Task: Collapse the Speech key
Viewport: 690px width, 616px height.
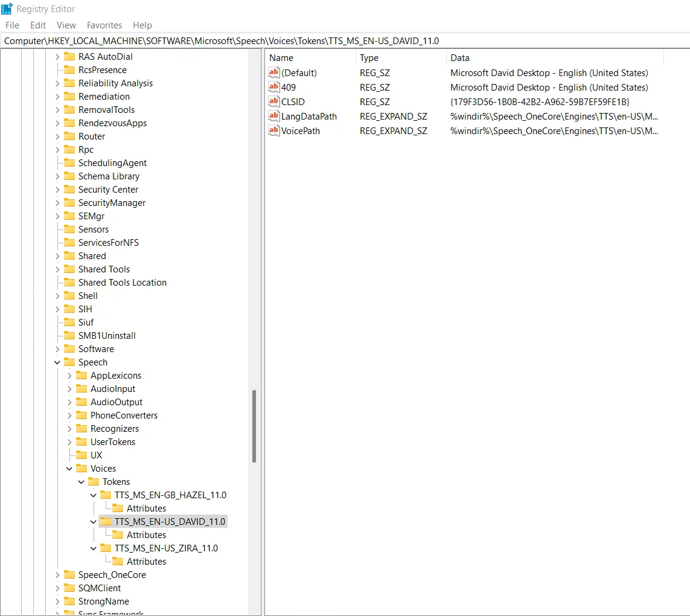Action: coord(57,362)
